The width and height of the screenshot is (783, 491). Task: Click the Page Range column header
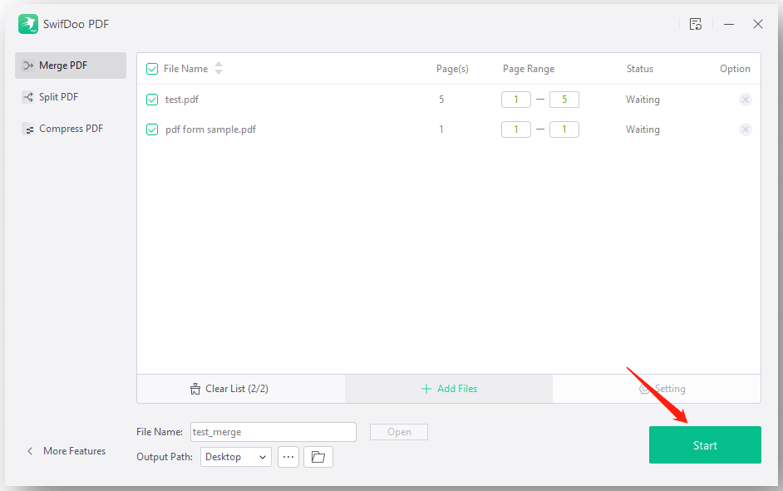[528, 69]
